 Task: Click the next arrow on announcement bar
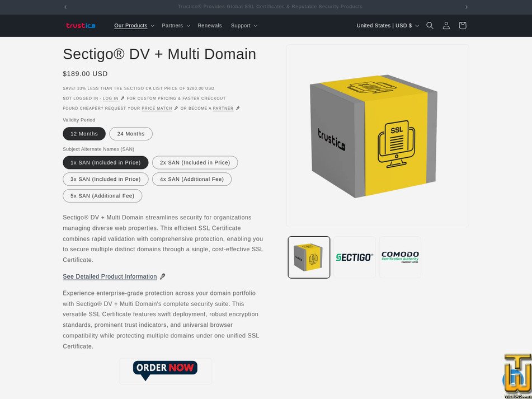pos(467,7)
